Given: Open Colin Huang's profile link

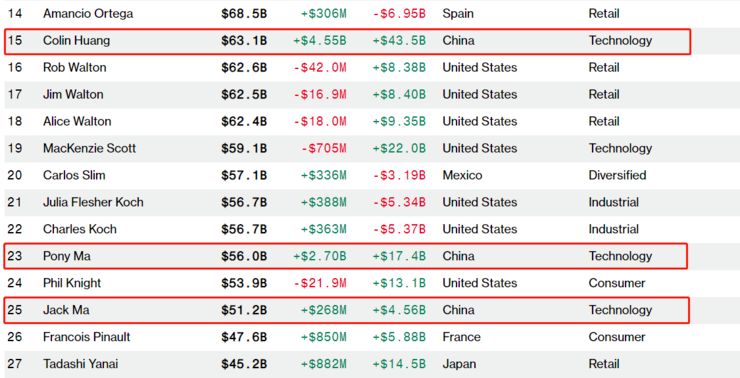Looking at the screenshot, I should point(76,41).
